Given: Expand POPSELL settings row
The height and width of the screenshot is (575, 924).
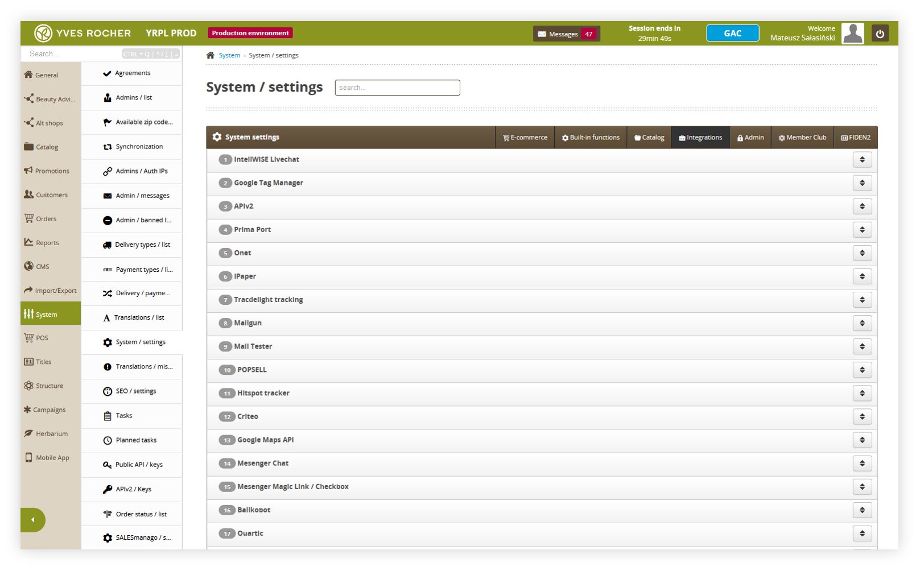Looking at the screenshot, I should pyautogui.click(x=862, y=370).
